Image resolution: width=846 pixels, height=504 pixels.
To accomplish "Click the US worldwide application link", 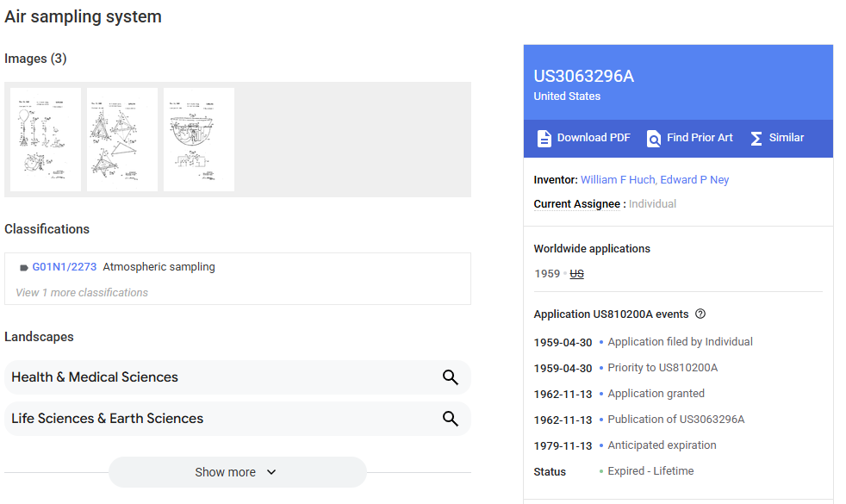I will (x=576, y=274).
